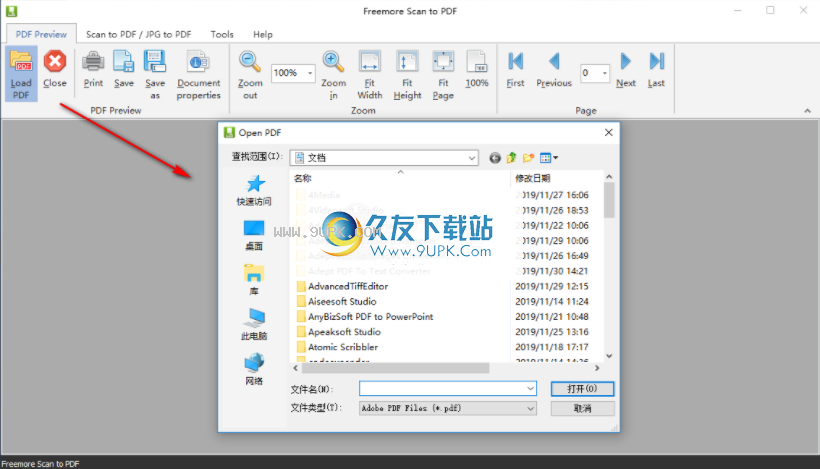The image size is (820, 469).
Task: Select 此电脑 in dialog sidebar
Action: coord(254,325)
